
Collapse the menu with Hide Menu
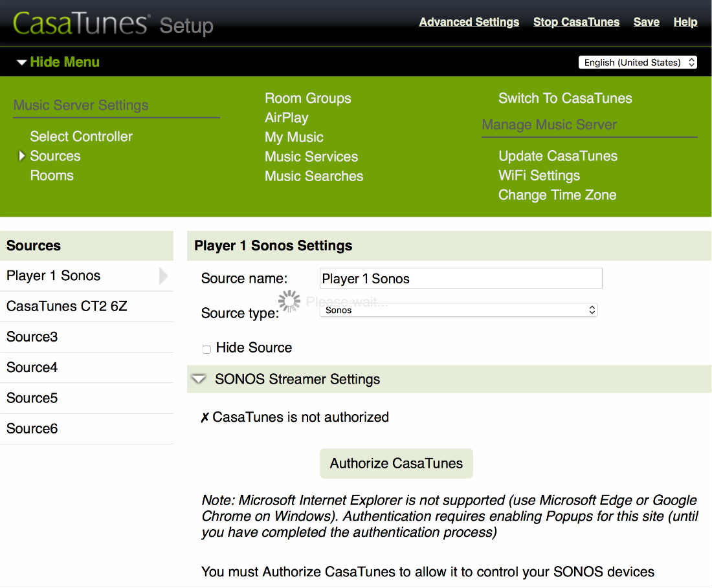58,62
